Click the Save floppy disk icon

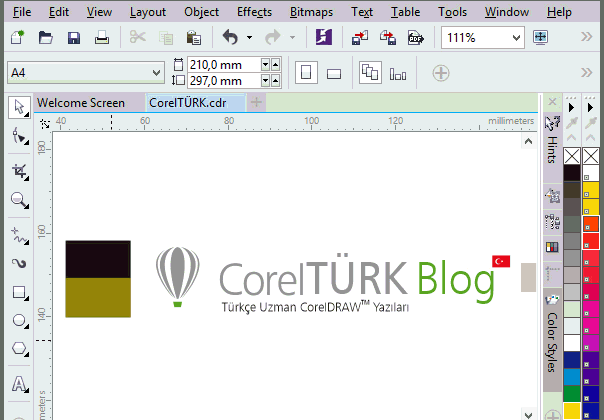tap(74, 38)
